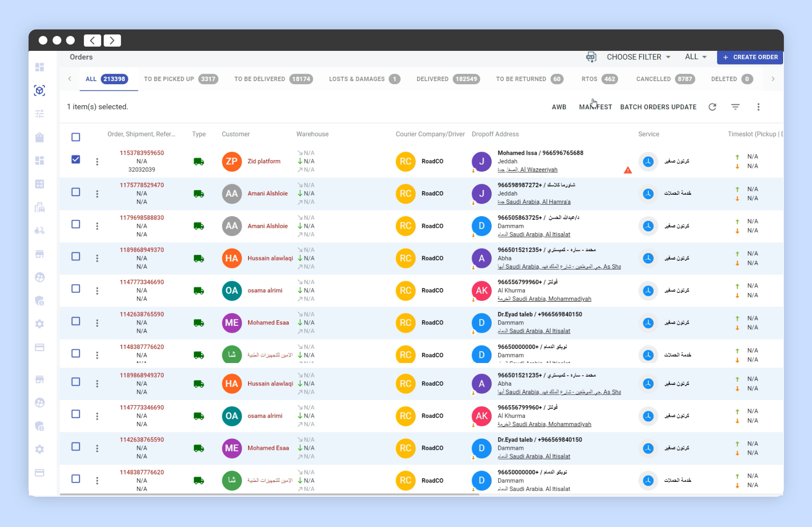This screenshot has width=812, height=527.
Task: Toggle the select-all header checkbox
Action: tap(76, 137)
